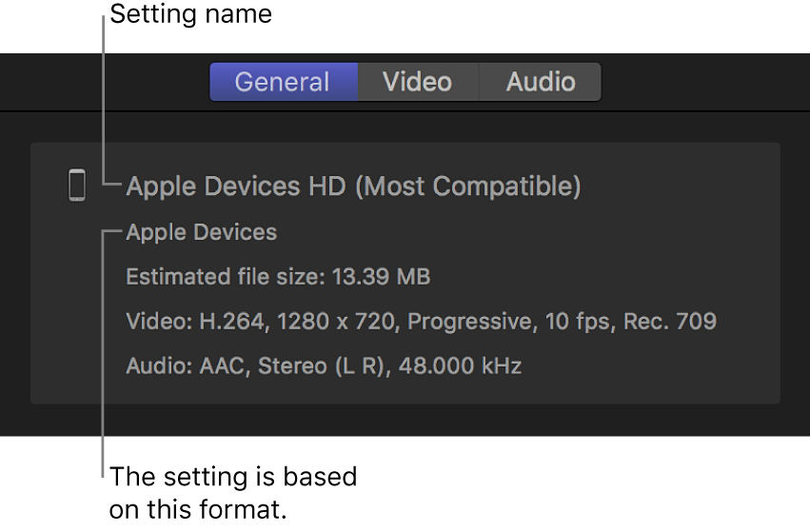This screenshot has height=532, width=810.
Task: Click the 13.39 MB file size value
Action: [x=382, y=277]
